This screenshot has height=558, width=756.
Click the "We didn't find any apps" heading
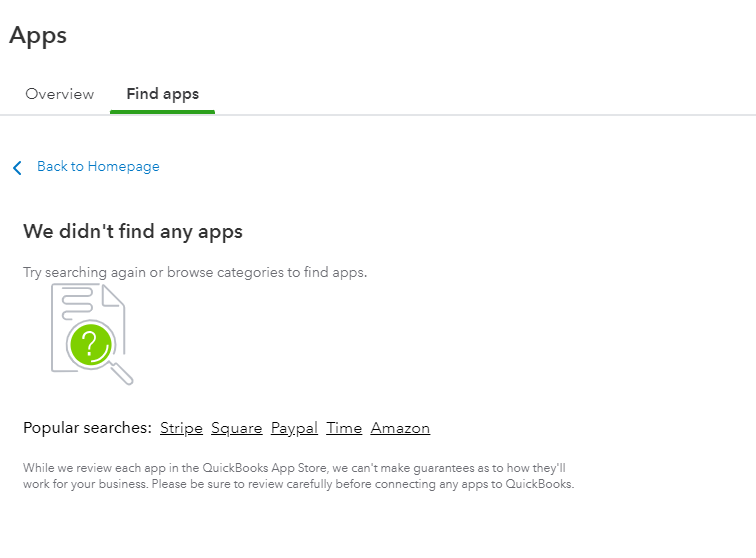tap(133, 232)
